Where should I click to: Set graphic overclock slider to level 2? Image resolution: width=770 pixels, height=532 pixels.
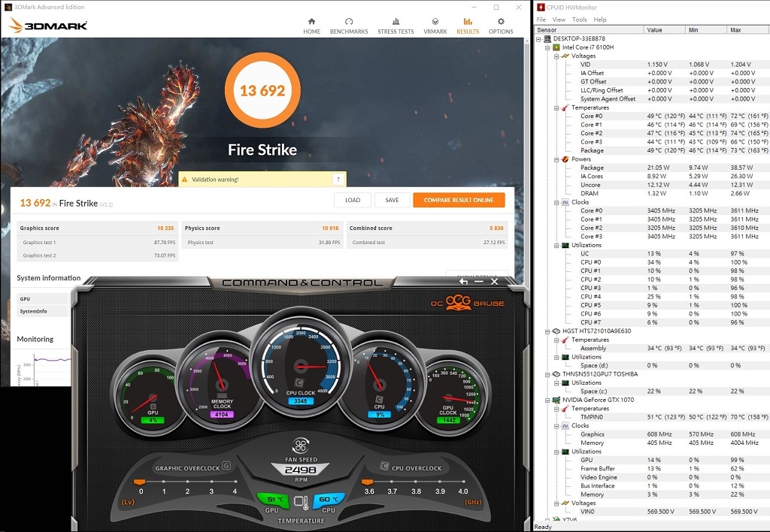pos(187,482)
